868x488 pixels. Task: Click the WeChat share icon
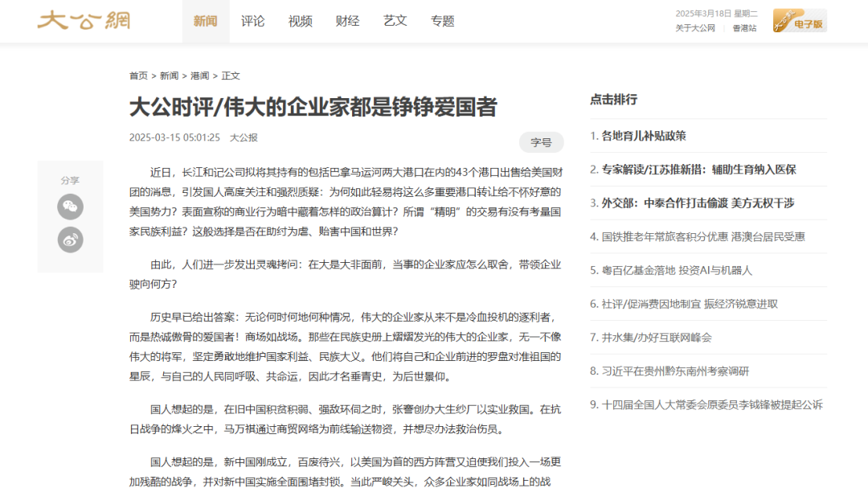(70, 207)
